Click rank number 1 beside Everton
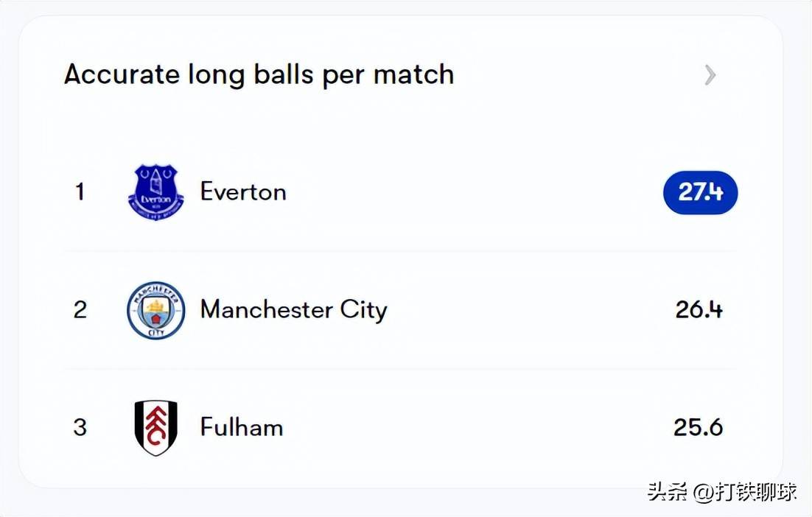 click(80, 192)
